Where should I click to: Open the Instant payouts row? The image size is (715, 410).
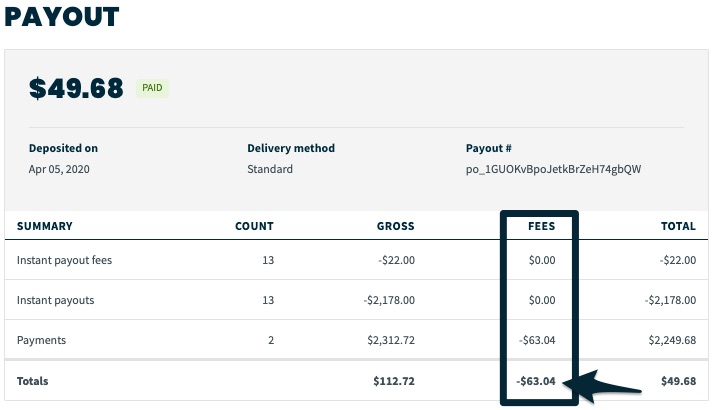tap(357, 300)
